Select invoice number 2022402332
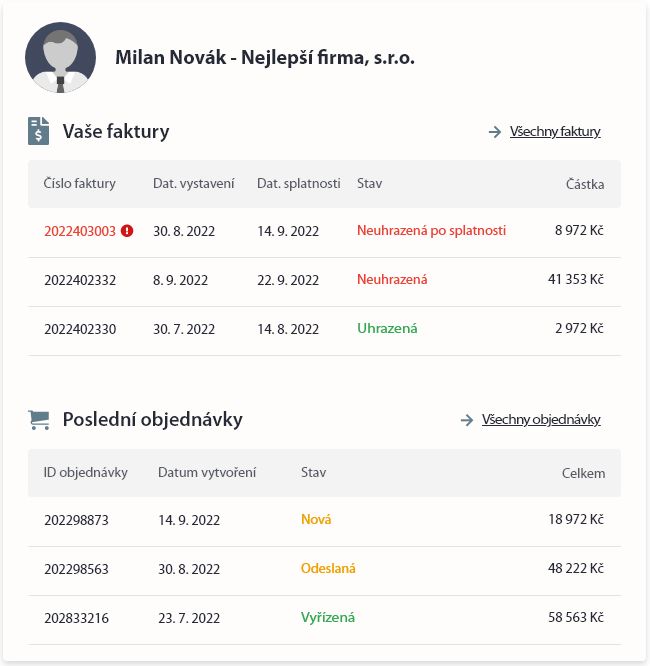The width and height of the screenshot is (650, 666). point(80,280)
